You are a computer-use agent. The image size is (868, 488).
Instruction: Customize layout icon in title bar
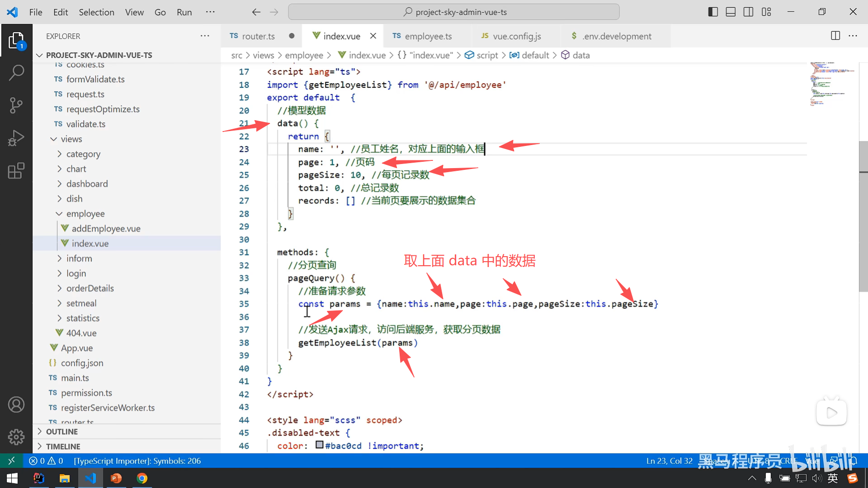[x=766, y=12]
